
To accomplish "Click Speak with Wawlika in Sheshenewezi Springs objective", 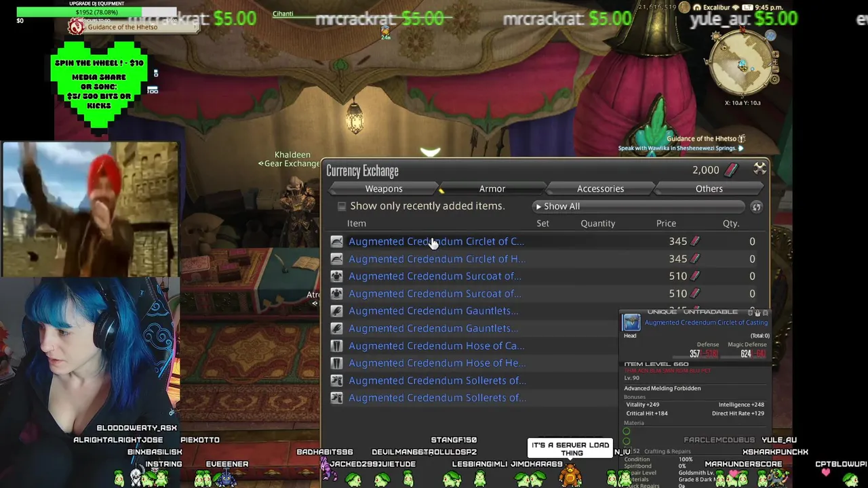I will pyautogui.click(x=678, y=148).
